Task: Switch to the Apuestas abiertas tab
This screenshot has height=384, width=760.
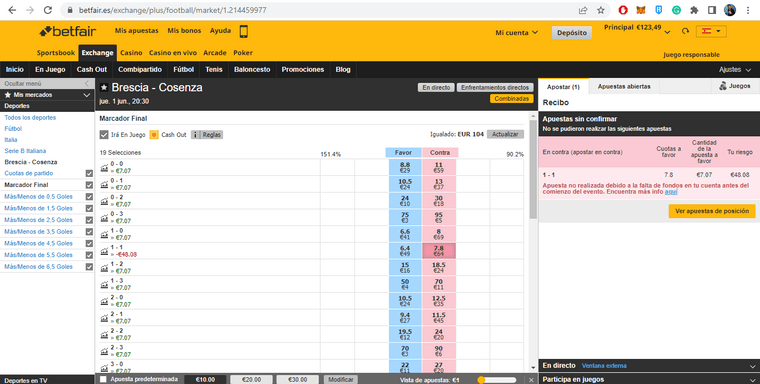Action: pos(624,86)
